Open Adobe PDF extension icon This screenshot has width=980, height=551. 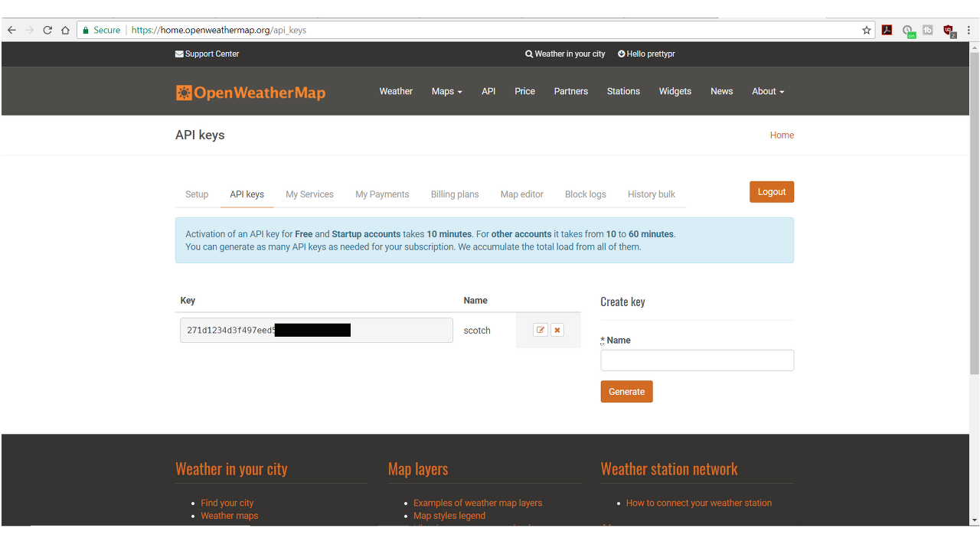coord(887,30)
